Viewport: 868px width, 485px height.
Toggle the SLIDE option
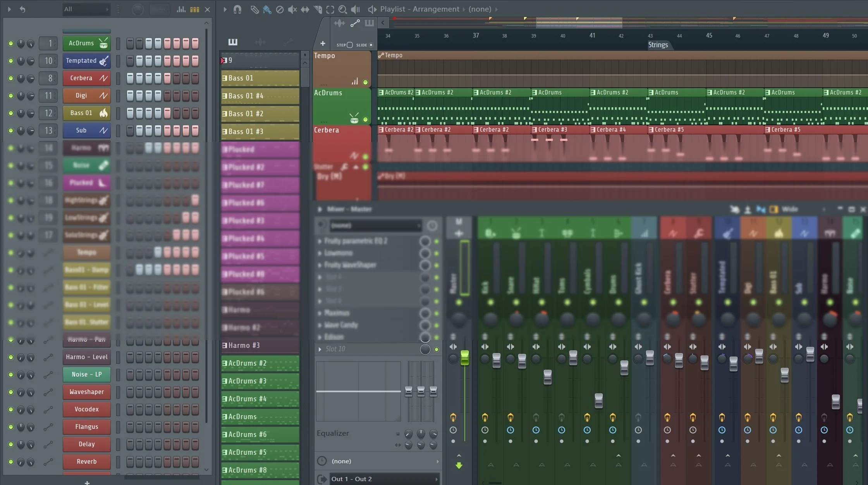coord(371,45)
